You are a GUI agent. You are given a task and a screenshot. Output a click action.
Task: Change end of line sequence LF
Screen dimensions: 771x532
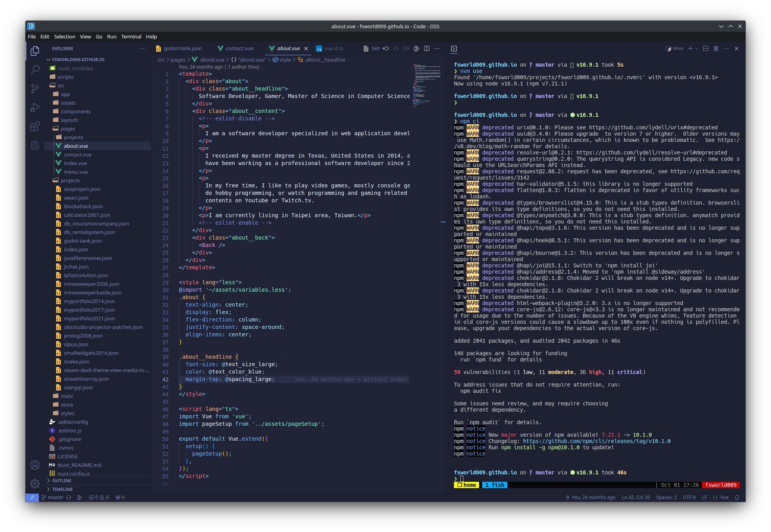click(x=704, y=498)
